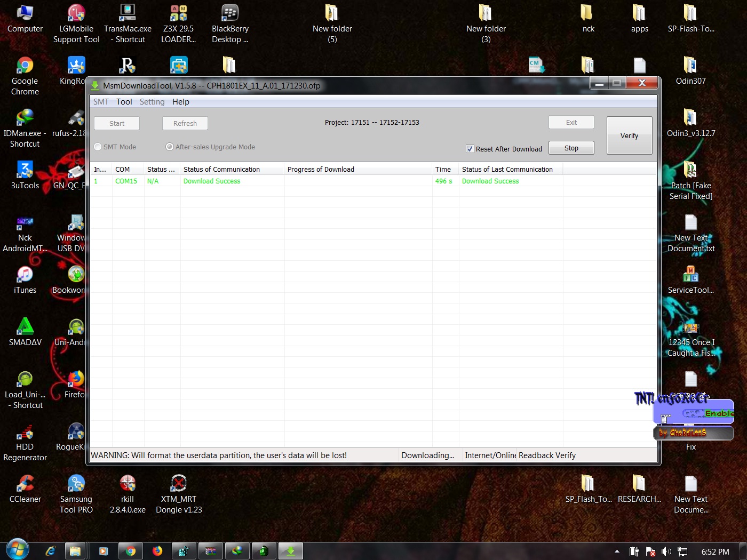Click the Progress of Download column header
747x560 pixels.
click(x=358, y=170)
